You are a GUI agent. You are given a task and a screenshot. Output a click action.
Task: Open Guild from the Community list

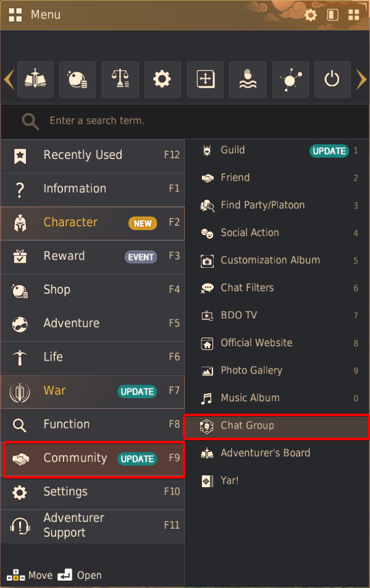276,151
